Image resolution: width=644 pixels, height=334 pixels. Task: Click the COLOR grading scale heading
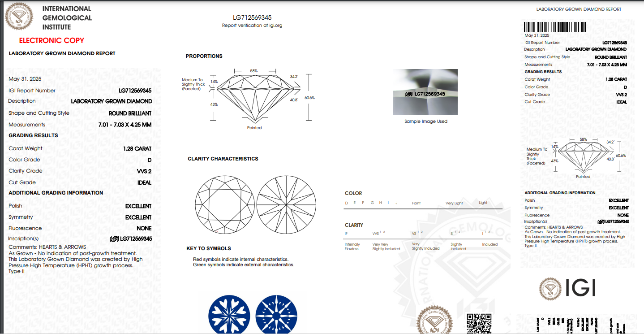[x=353, y=193]
